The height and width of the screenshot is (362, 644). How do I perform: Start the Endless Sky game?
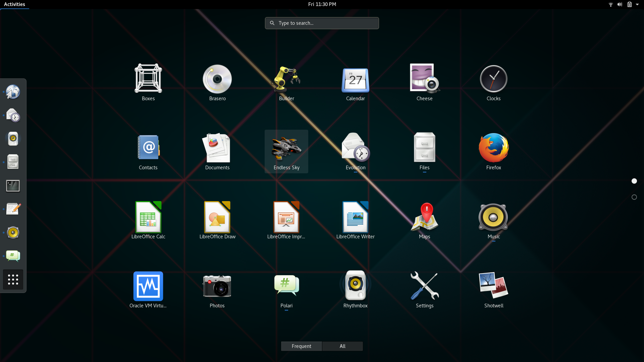pos(286,152)
